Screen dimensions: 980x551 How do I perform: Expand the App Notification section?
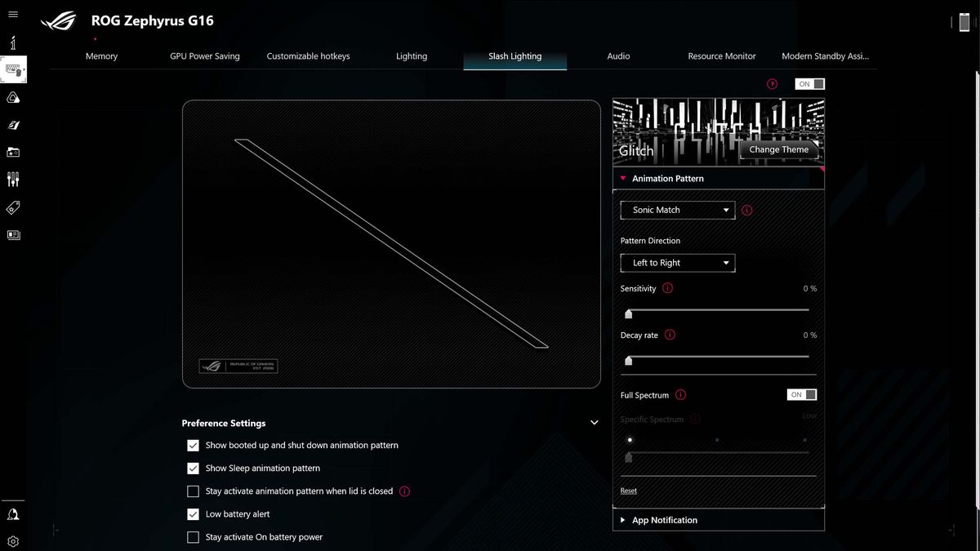[x=719, y=520]
